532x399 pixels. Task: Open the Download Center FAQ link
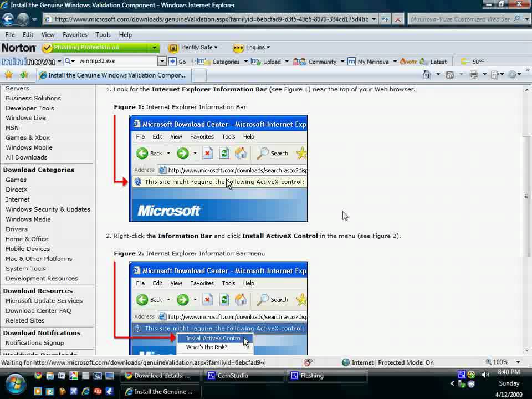click(x=38, y=310)
